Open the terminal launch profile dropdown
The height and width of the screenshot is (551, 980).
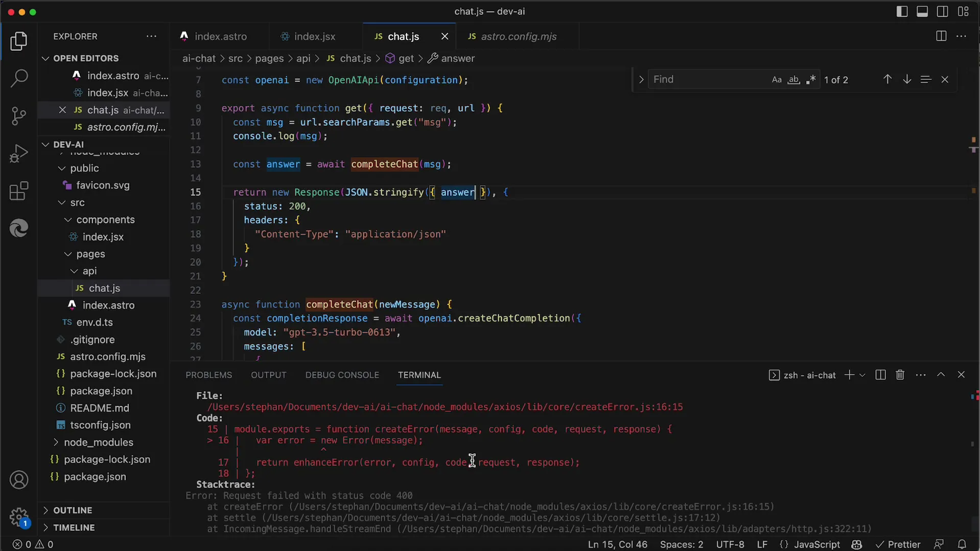coord(862,375)
